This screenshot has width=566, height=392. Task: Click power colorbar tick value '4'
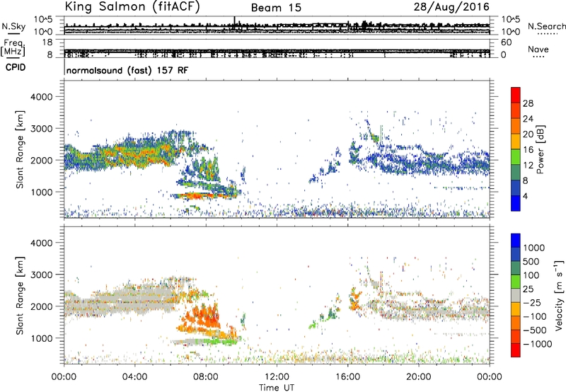(525, 196)
